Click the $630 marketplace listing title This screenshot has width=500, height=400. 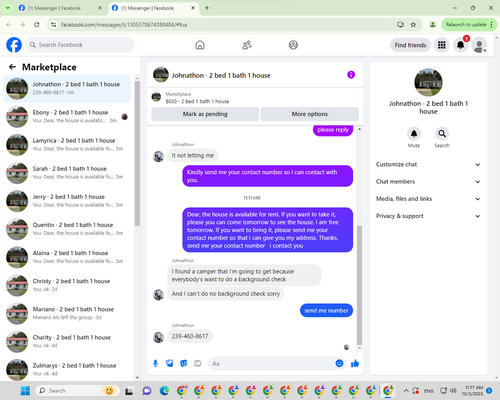(197, 101)
